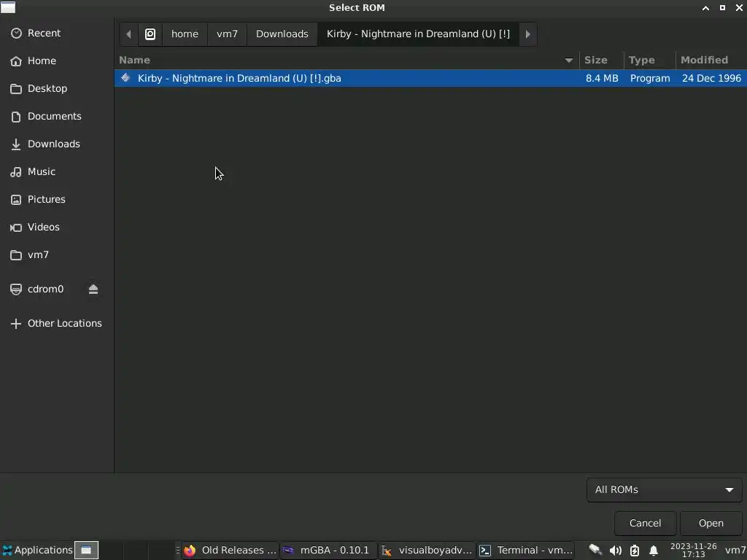The image size is (747, 560).
Task: Sort files by the Name column
Action: click(347, 60)
